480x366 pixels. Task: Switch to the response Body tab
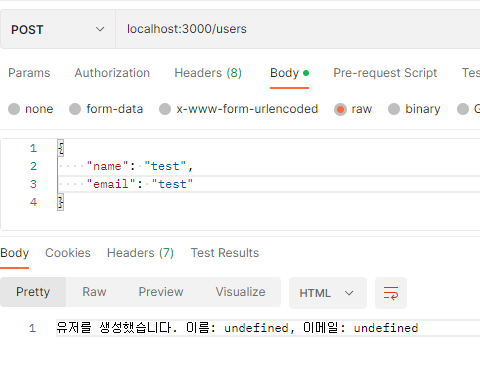coord(15,253)
